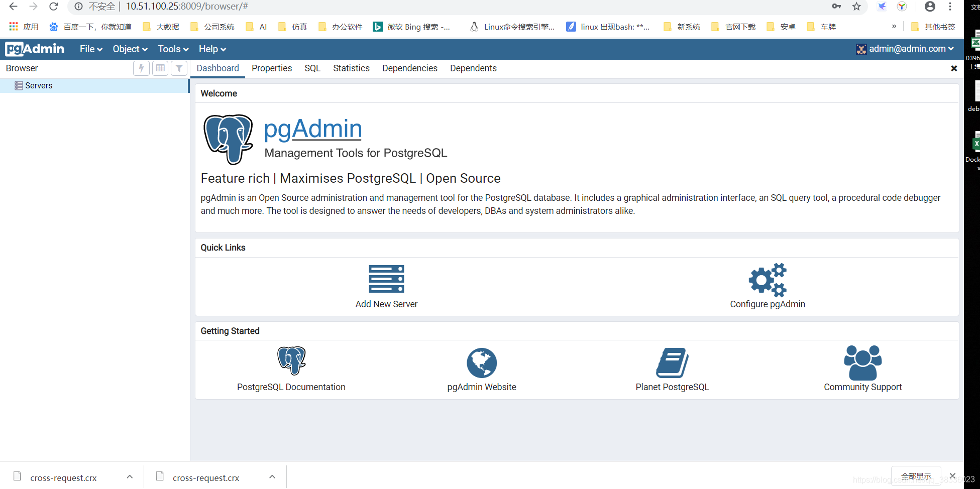
Task: Open the Tools menu
Action: (x=173, y=49)
